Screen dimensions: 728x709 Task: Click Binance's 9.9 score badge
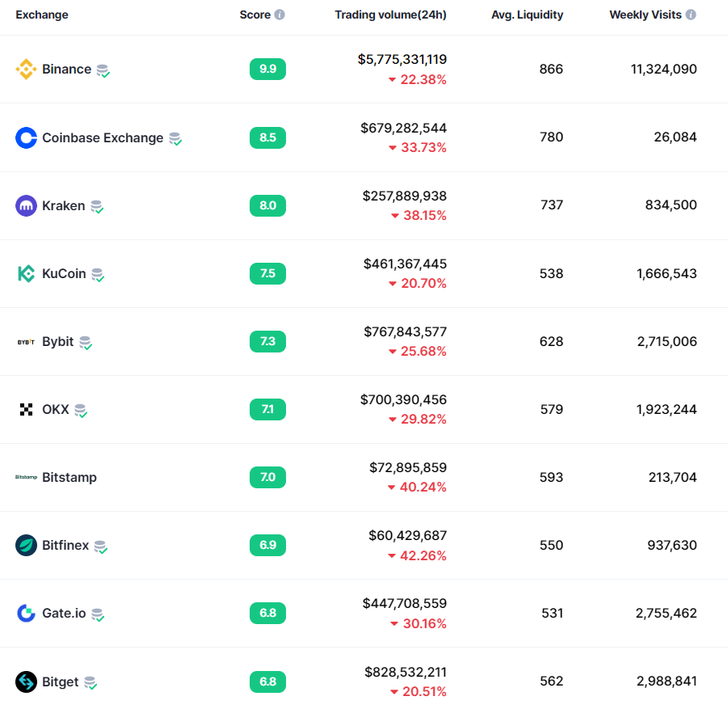click(x=267, y=70)
